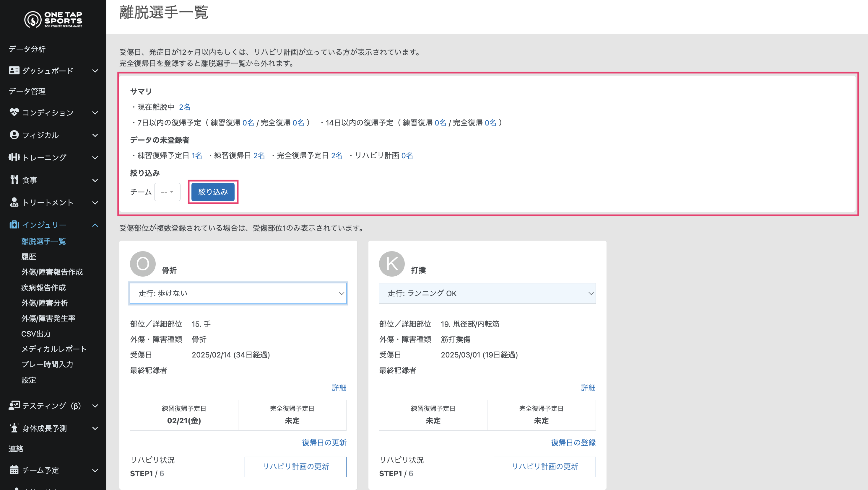Image resolution: width=868 pixels, height=490 pixels.
Task: Click 復帰日の更新 link
Action: [324, 442]
